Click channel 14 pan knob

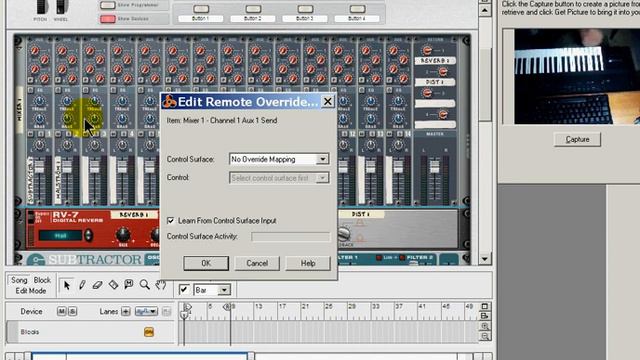[x=398, y=145]
